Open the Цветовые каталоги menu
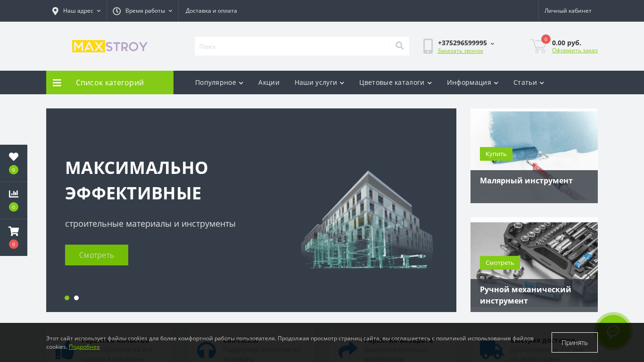Image resolution: width=644 pixels, height=362 pixels. (395, 82)
